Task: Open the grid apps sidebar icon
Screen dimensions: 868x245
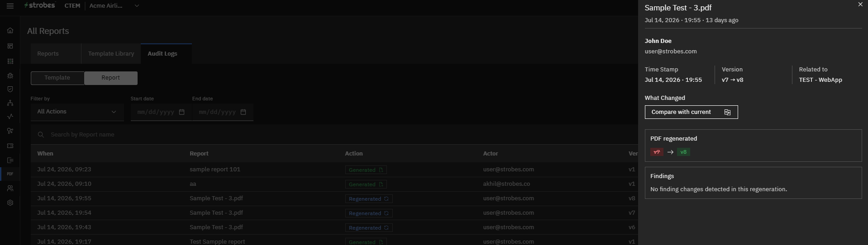Action: click(10, 61)
